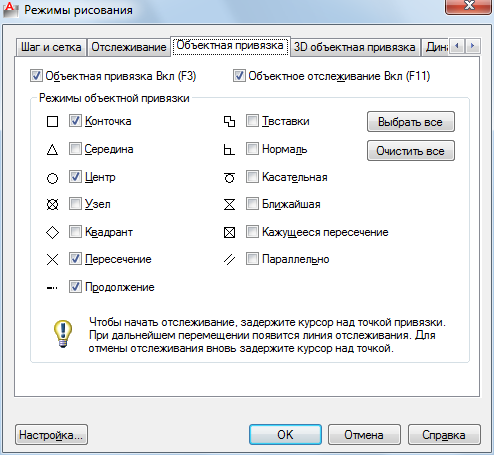The height and width of the screenshot is (455, 494).
Task: Click the Очистить все button
Action: point(411,151)
